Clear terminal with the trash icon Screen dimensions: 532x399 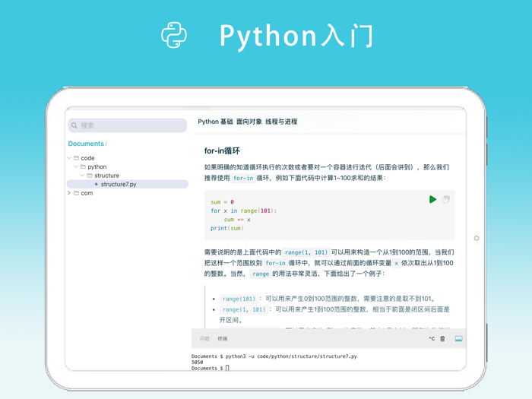pos(442,339)
